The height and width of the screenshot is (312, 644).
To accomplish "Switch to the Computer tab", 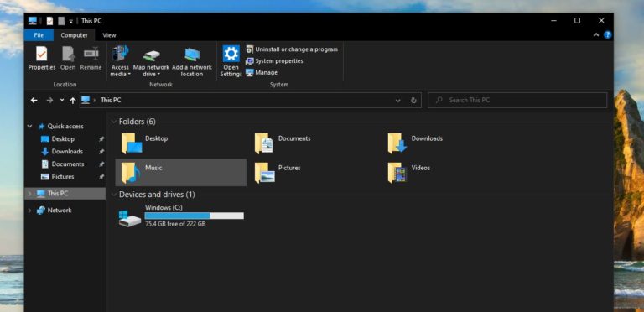I will point(74,35).
